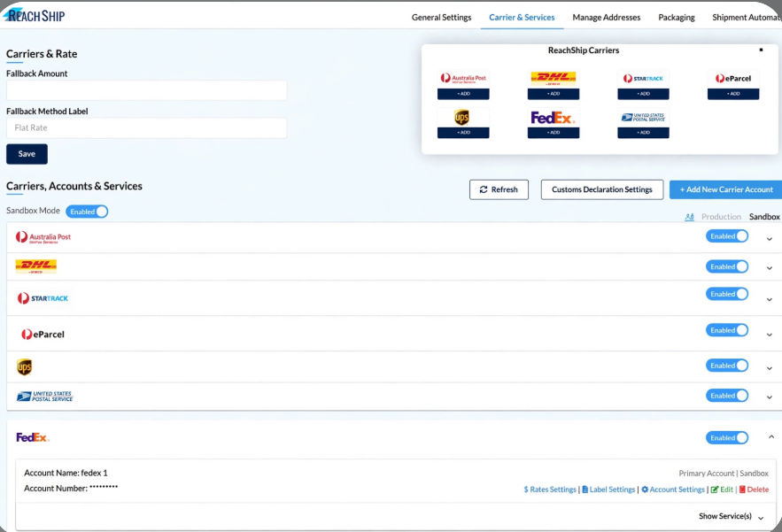Screen dimensions: 782x532
Task: Click the FedEx row logo
Action: (33, 437)
